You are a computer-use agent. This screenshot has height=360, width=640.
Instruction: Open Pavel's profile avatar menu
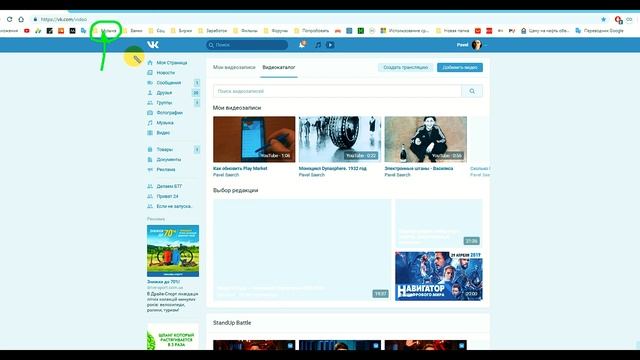(476, 44)
